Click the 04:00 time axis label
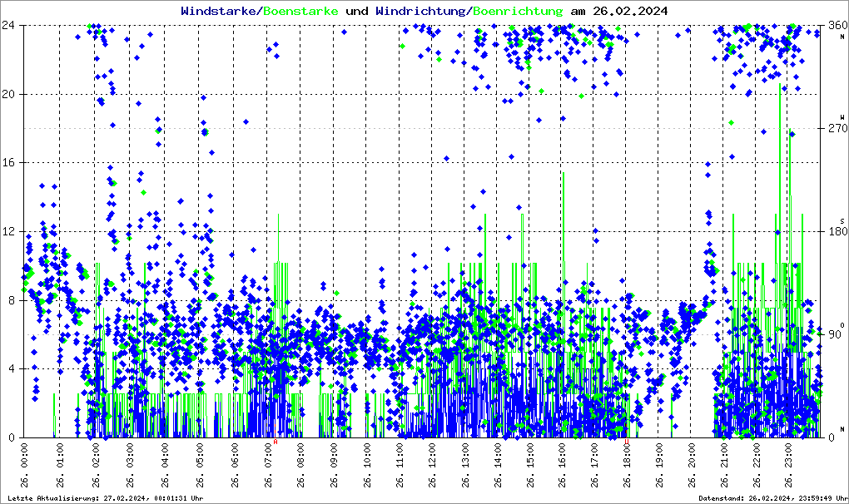The image size is (849, 504). (x=165, y=466)
